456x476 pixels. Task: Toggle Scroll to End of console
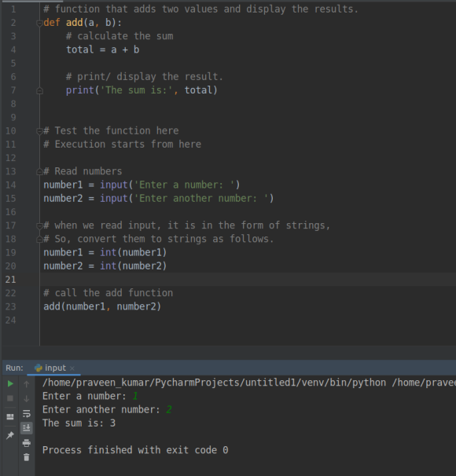pyautogui.click(x=27, y=428)
